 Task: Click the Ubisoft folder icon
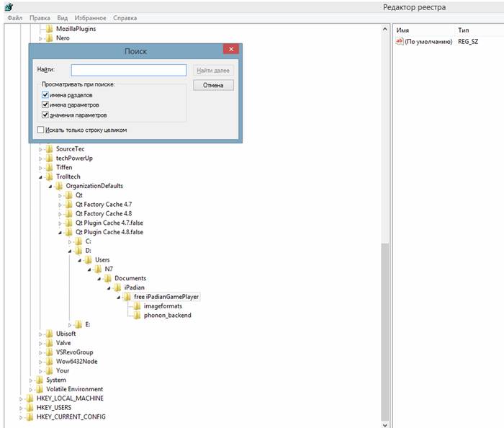tap(50, 334)
